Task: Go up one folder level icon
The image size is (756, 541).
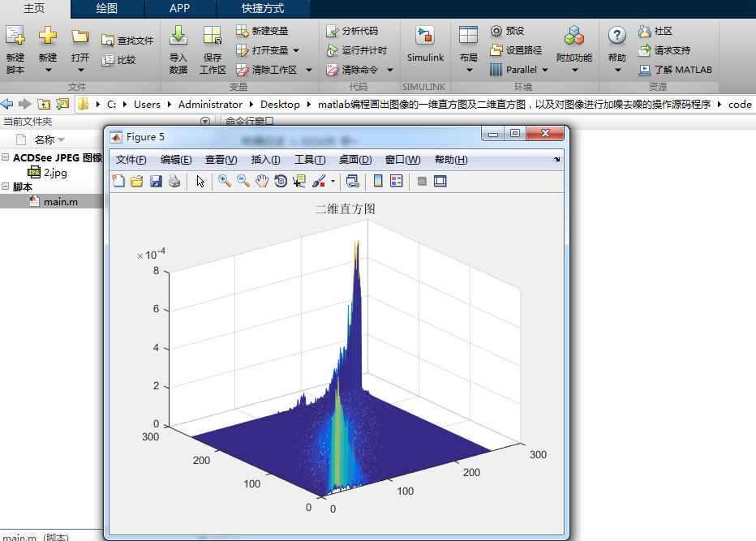Action: point(44,104)
